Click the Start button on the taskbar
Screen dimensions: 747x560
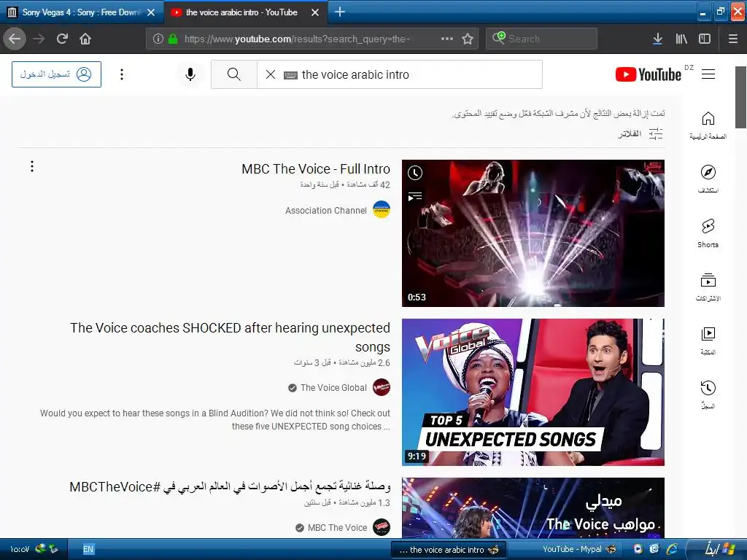pos(719,550)
